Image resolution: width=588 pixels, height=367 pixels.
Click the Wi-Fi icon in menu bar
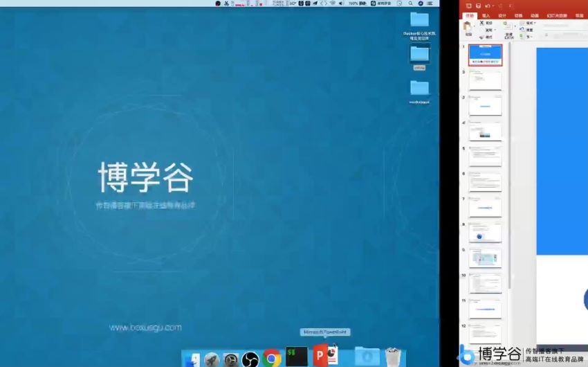click(332, 3)
